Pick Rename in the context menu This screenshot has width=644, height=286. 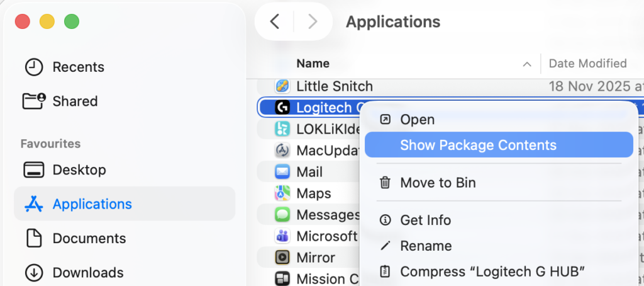click(x=426, y=246)
